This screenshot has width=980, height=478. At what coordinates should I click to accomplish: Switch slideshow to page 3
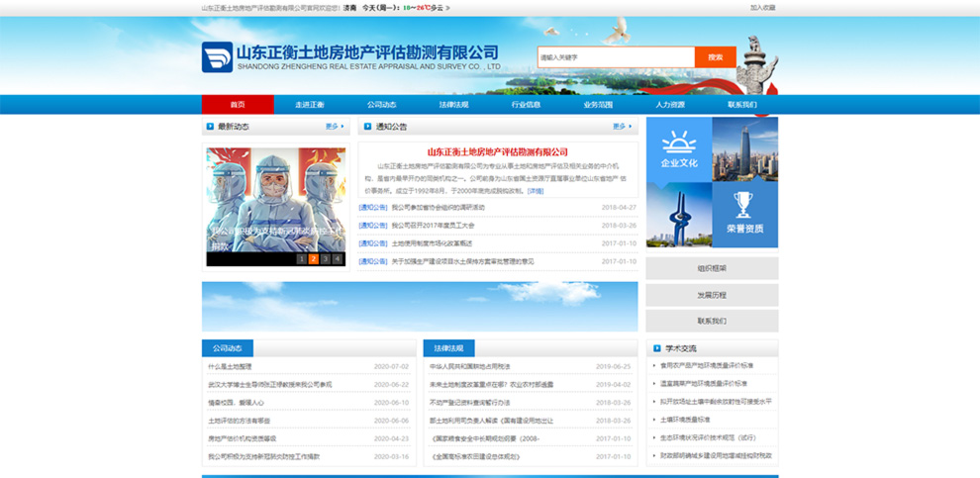point(325,258)
